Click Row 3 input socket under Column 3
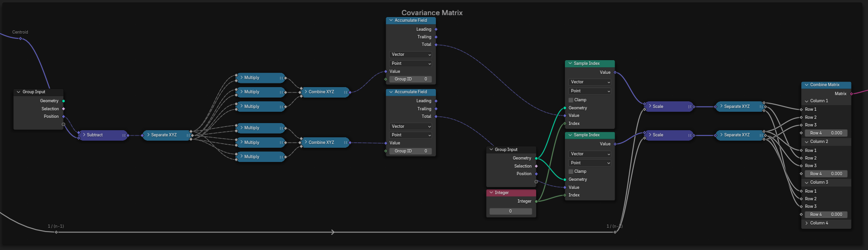 click(x=801, y=206)
